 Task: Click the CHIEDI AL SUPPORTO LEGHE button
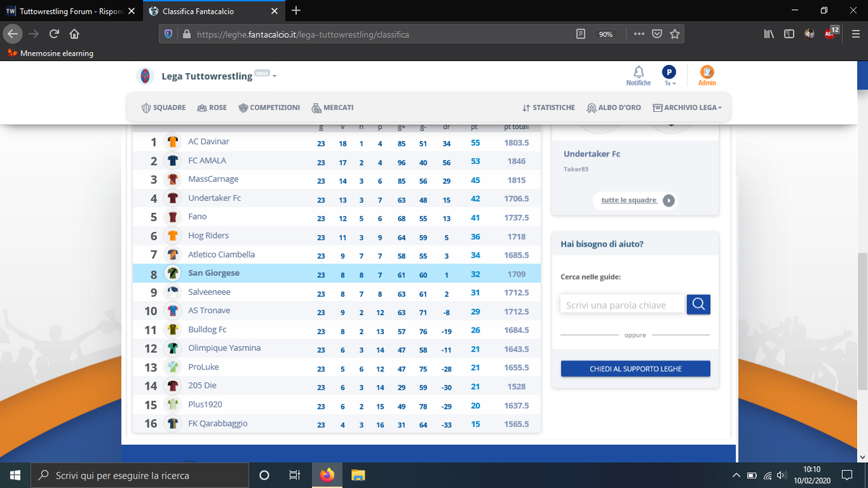(x=635, y=368)
